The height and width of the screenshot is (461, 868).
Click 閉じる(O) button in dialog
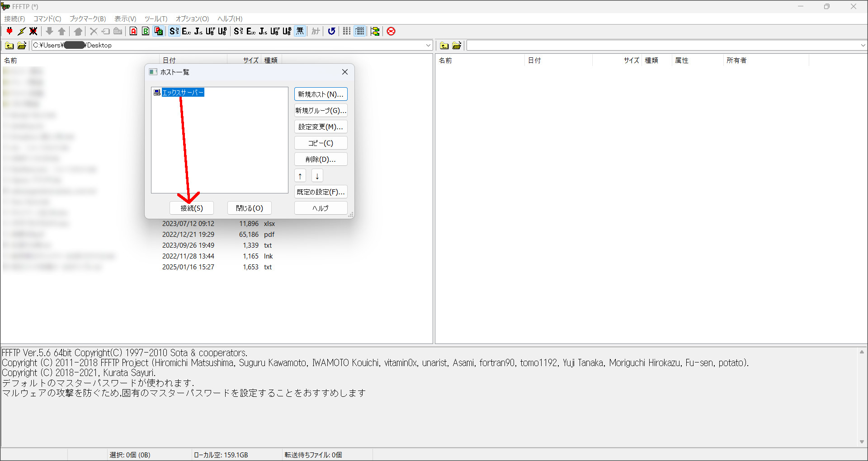point(250,208)
